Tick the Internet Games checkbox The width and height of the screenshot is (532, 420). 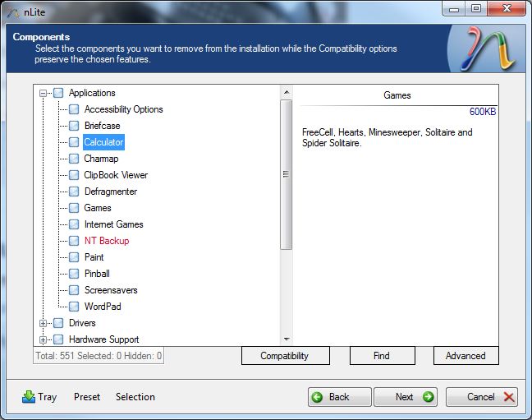pos(74,224)
